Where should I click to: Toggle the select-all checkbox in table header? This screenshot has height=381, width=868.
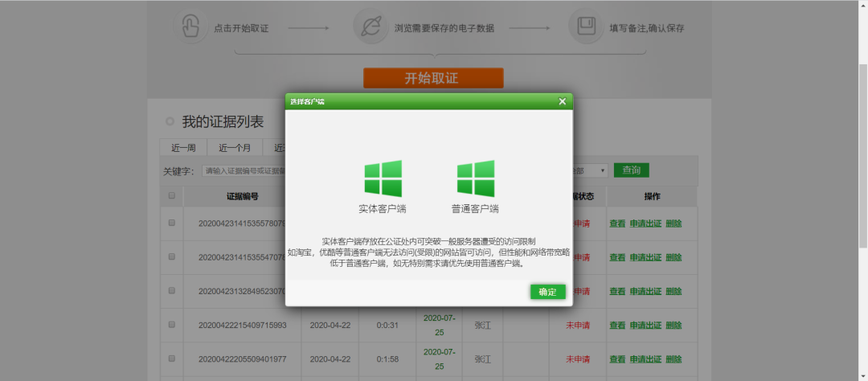(172, 195)
